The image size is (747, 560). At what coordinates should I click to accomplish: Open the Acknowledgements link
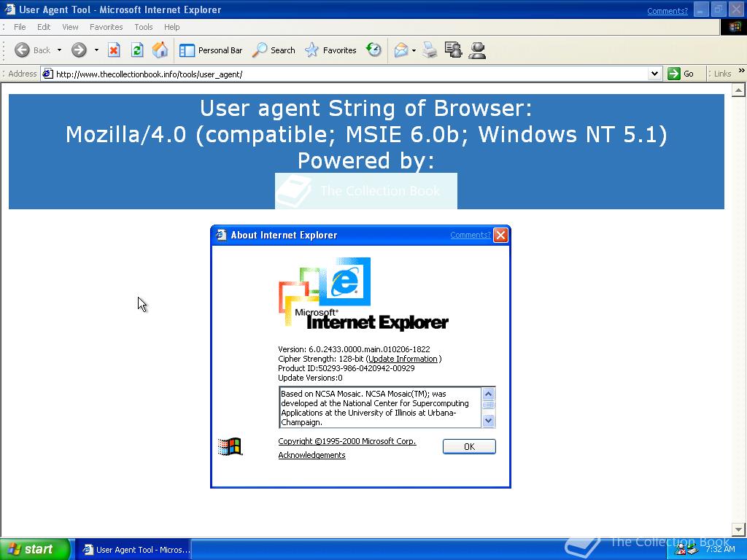pos(311,455)
